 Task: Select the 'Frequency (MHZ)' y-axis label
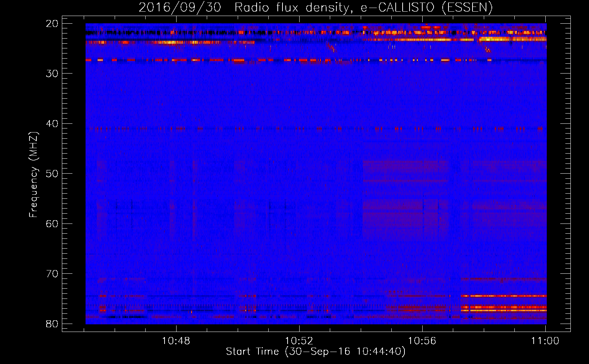33,175
